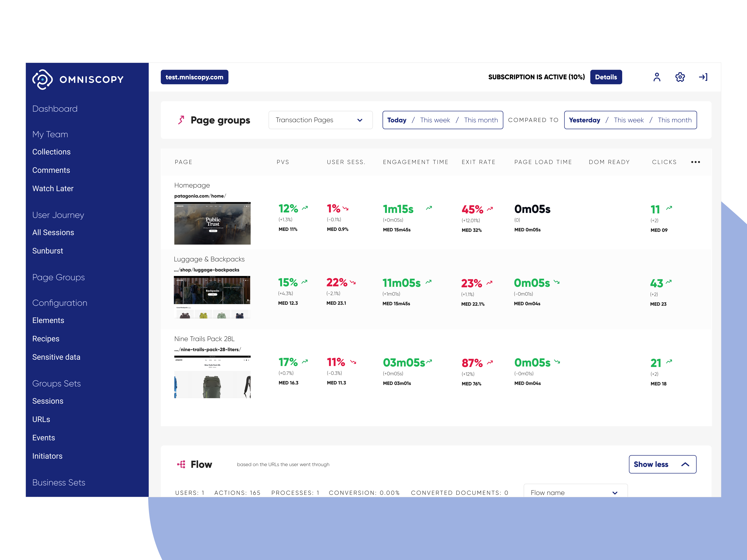Open Watch Later in sidebar

[53, 188]
